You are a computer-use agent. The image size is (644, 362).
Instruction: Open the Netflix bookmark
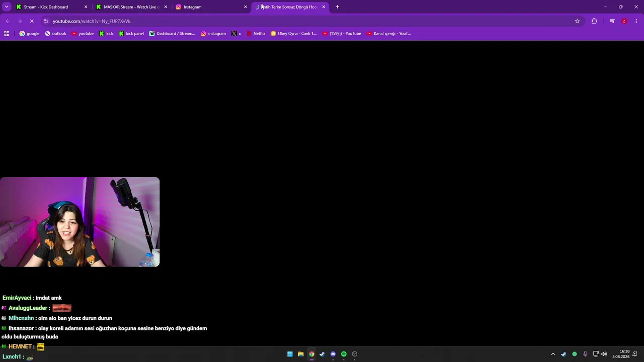pos(256,34)
